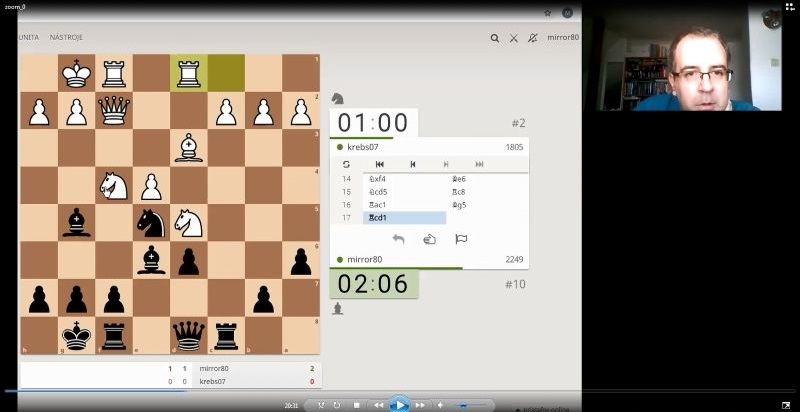Open mirror80 profile link below moves

pyautogui.click(x=366, y=260)
